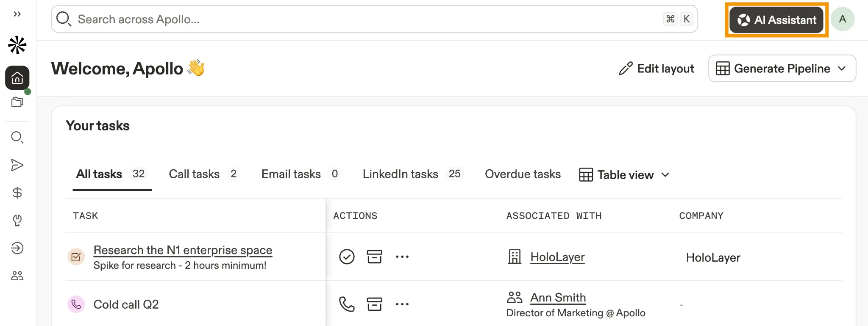The image size is (868, 326).
Task: Click the ACTIONS column header
Action: point(355,215)
